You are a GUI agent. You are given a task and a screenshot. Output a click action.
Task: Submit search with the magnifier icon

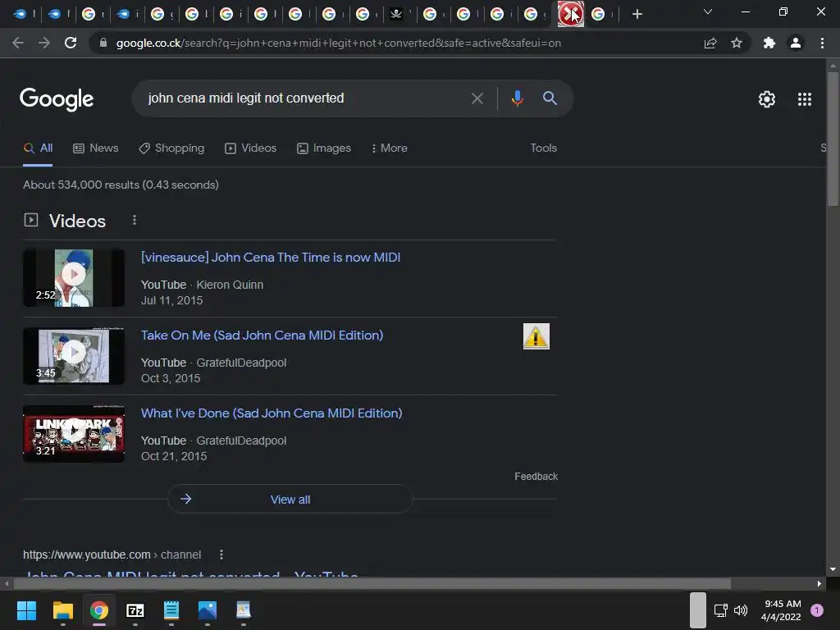550,98
